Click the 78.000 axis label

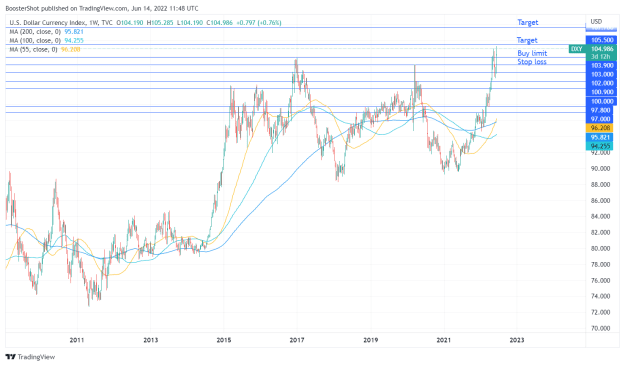click(x=600, y=264)
